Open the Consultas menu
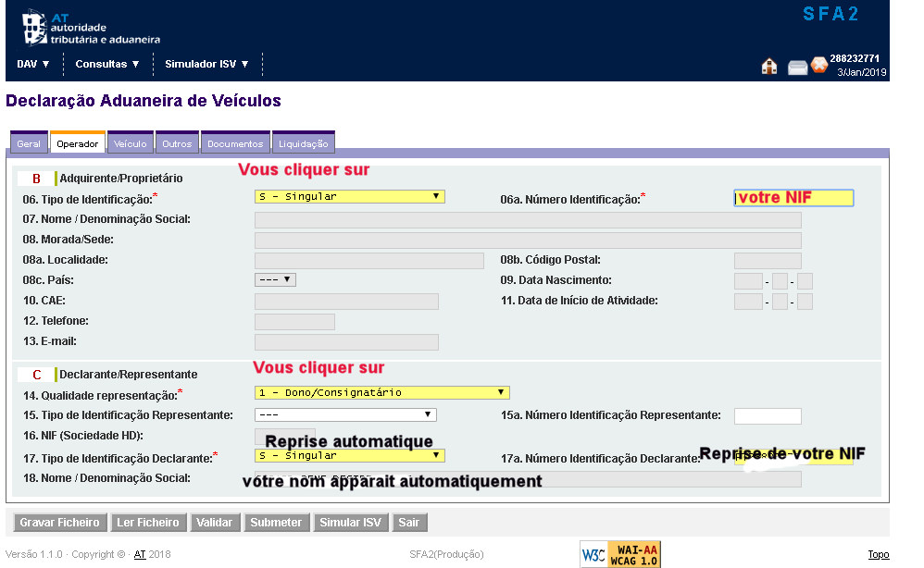Screen dimensions: 924x568 point(107,64)
